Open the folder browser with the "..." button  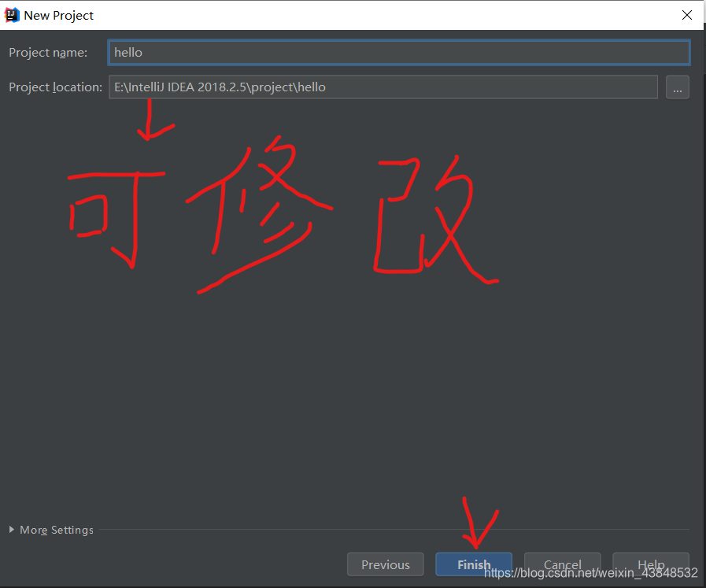(x=677, y=87)
